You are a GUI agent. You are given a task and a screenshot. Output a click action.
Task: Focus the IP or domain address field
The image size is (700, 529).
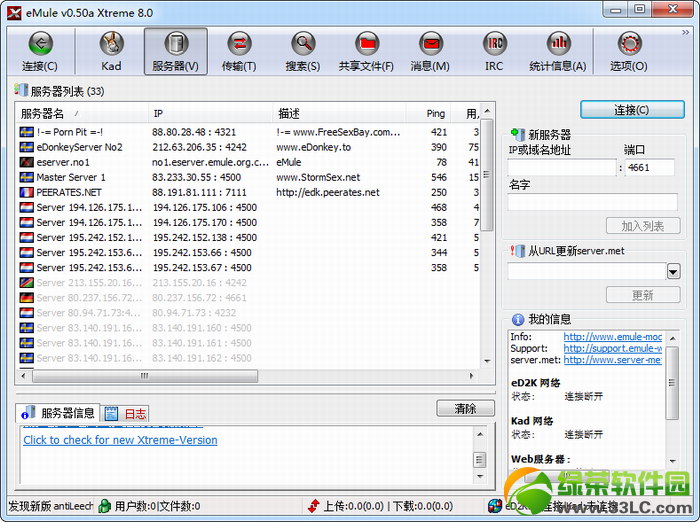pos(562,168)
